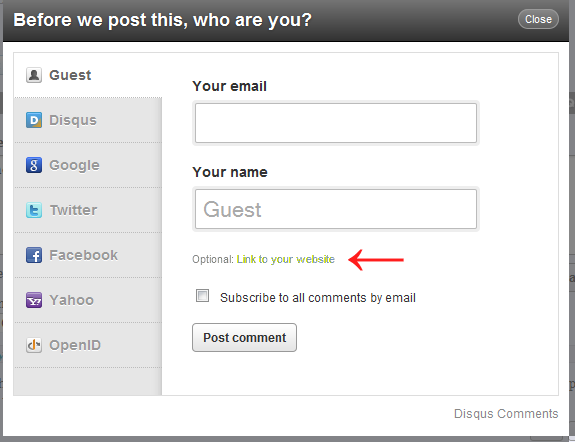Image resolution: width=575 pixels, height=442 pixels.
Task: Open the Twitter sign-in tab
Action: point(88,210)
